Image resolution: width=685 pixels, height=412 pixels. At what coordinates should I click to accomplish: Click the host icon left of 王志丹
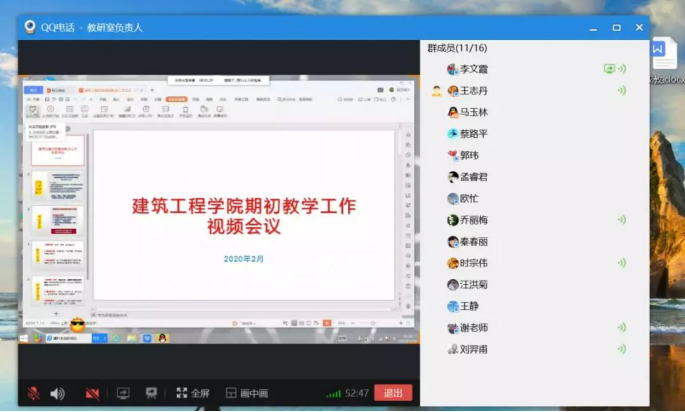(436, 91)
